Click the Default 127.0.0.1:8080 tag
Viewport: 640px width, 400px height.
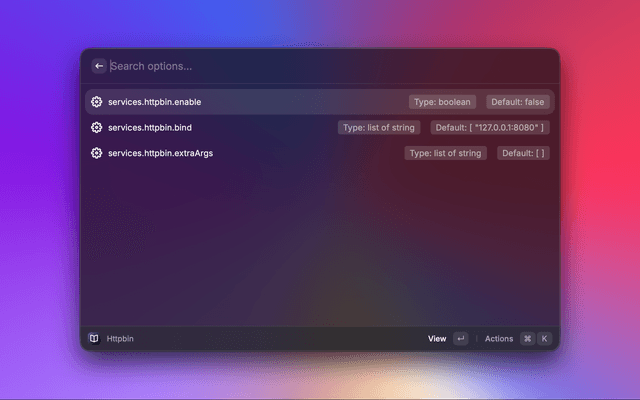tap(490, 128)
